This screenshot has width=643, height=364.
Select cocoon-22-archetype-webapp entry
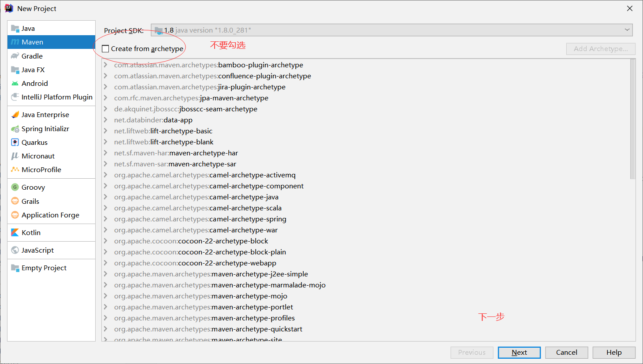[195, 263]
